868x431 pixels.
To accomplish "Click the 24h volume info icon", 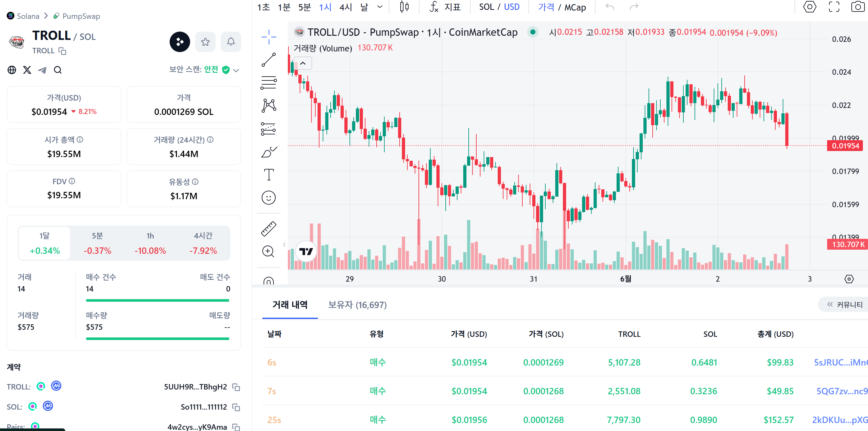I will (210, 140).
